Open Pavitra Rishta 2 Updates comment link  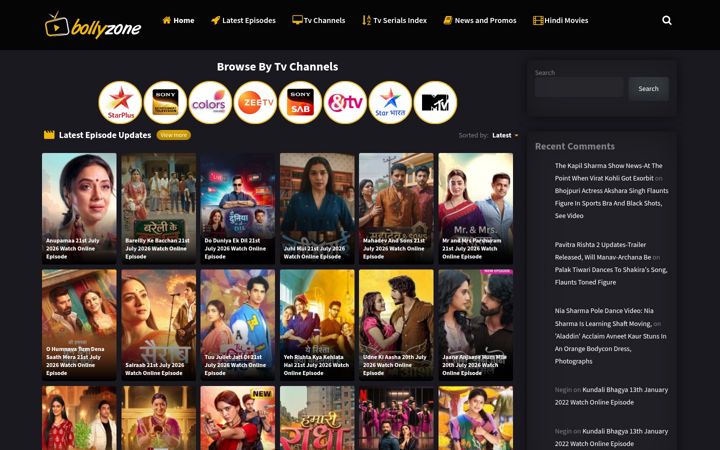pyautogui.click(x=602, y=251)
